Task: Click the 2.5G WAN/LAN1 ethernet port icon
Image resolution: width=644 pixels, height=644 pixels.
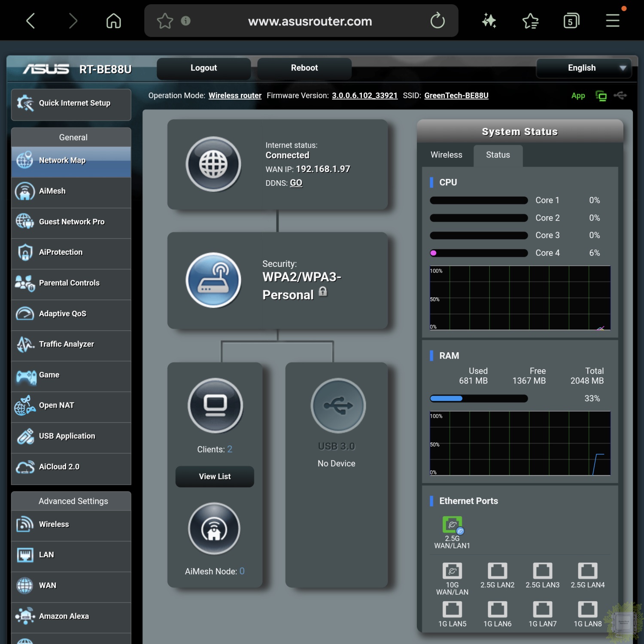Action: (452, 525)
